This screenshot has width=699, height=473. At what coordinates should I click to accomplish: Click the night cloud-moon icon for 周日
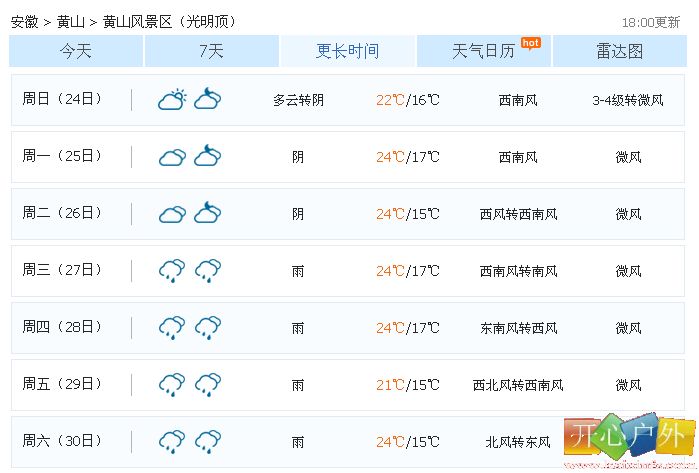click(208, 99)
